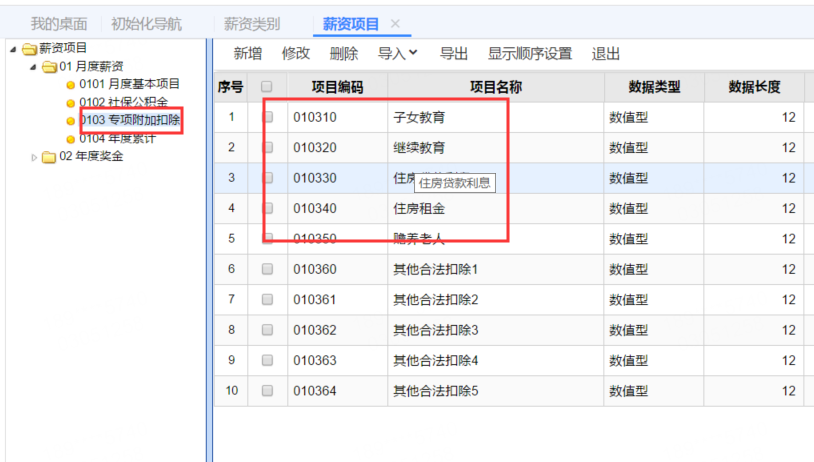Click the 退出 button
Screen dimensions: 814x462
pyautogui.click(x=605, y=53)
